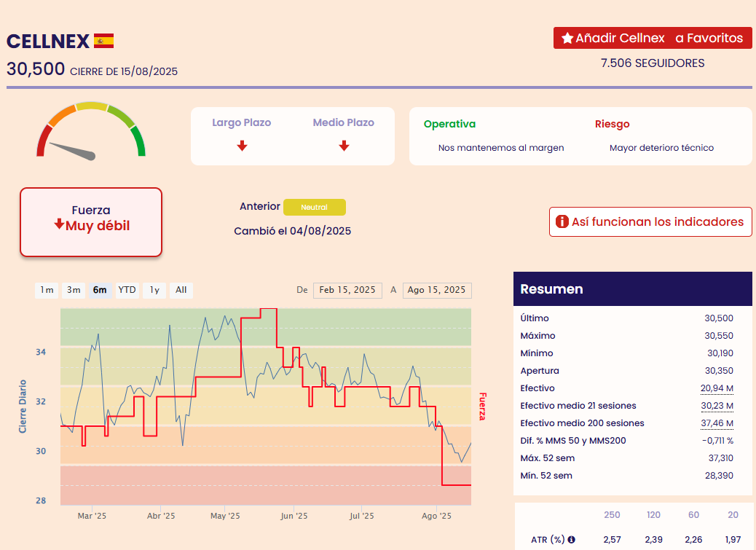Select the 1y chart range
The image size is (756, 550).
click(x=154, y=290)
